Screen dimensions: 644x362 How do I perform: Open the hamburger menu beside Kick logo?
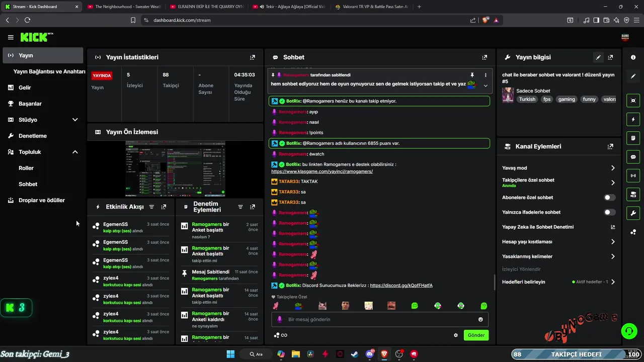coord(11,37)
